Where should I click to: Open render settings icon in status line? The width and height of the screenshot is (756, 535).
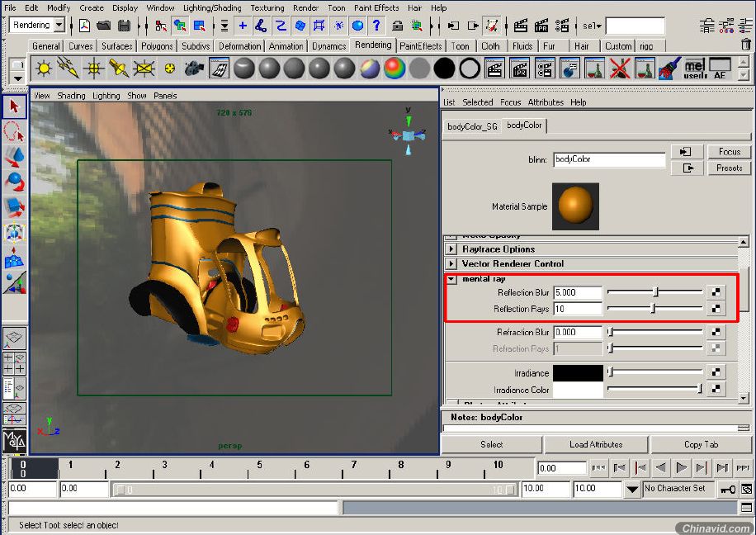(562, 26)
